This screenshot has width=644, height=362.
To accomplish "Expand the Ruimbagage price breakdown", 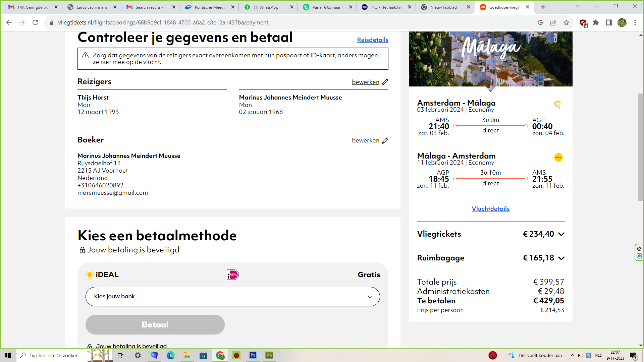I will coord(561,258).
